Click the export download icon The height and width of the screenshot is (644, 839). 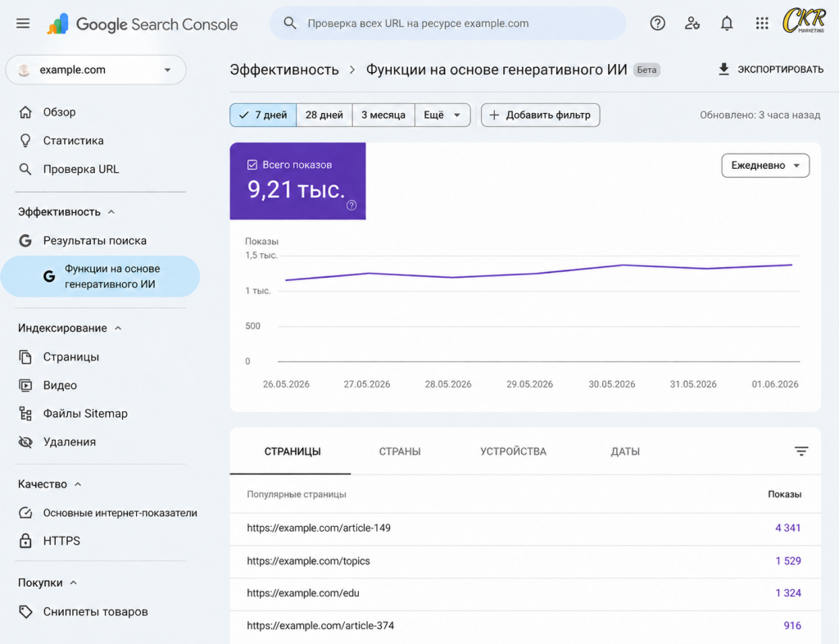coord(723,69)
